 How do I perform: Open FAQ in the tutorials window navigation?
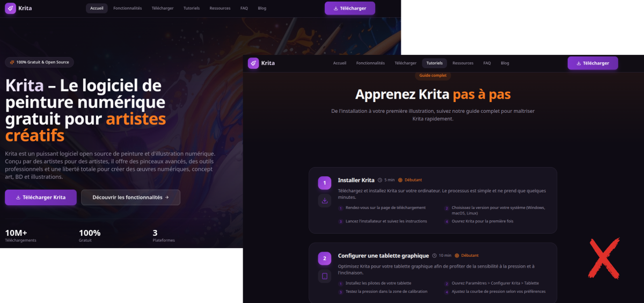pos(487,63)
